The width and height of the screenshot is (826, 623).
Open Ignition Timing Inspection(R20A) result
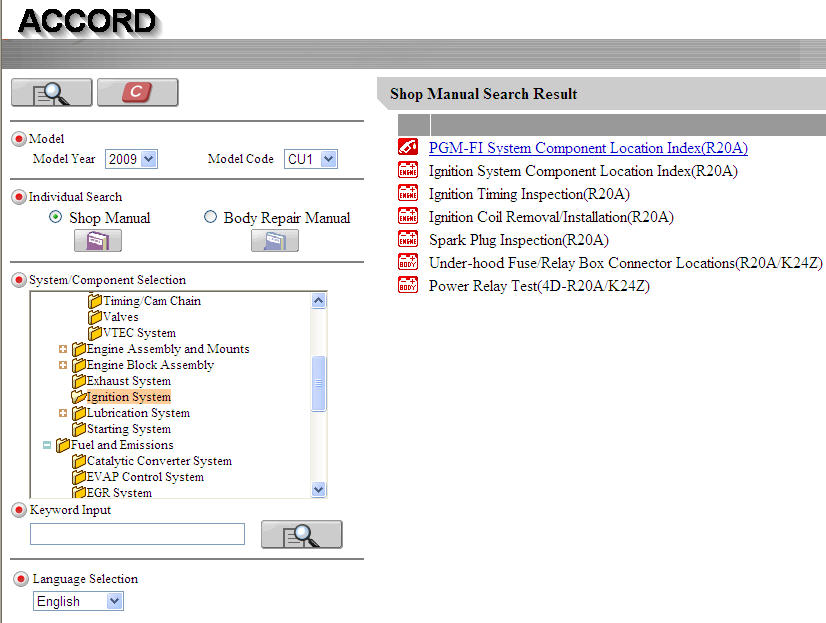(x=529, y=194)
